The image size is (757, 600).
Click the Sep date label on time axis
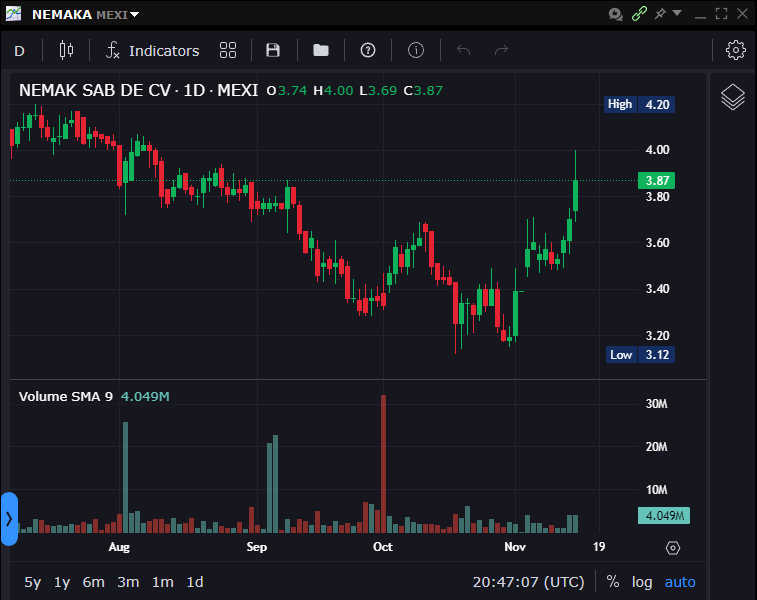point(256,547)
